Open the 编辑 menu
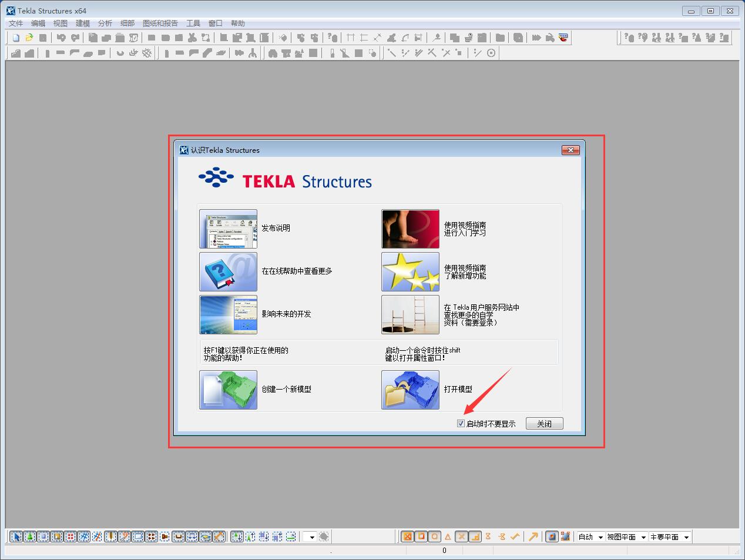 click(38, 24)
